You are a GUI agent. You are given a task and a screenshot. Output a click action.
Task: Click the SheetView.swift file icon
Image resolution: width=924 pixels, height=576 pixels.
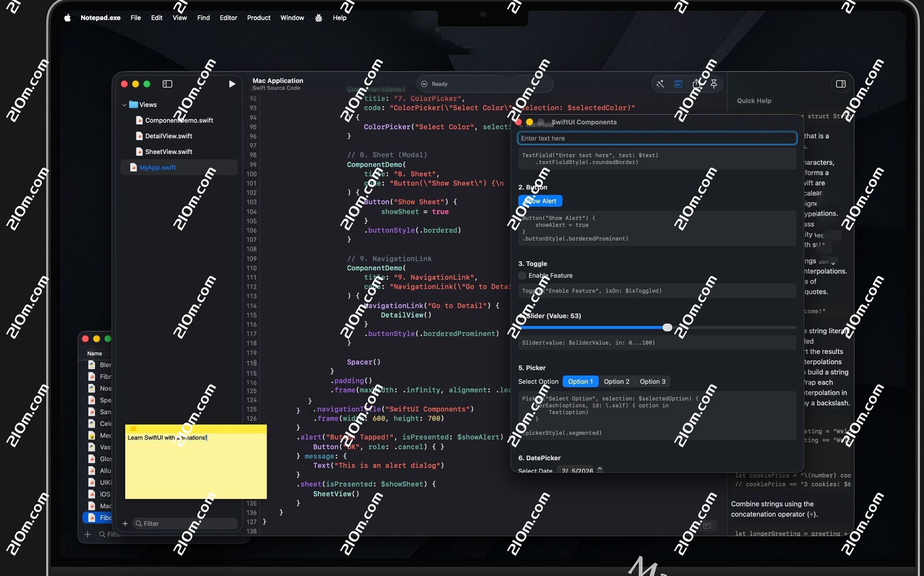point(139,152)
